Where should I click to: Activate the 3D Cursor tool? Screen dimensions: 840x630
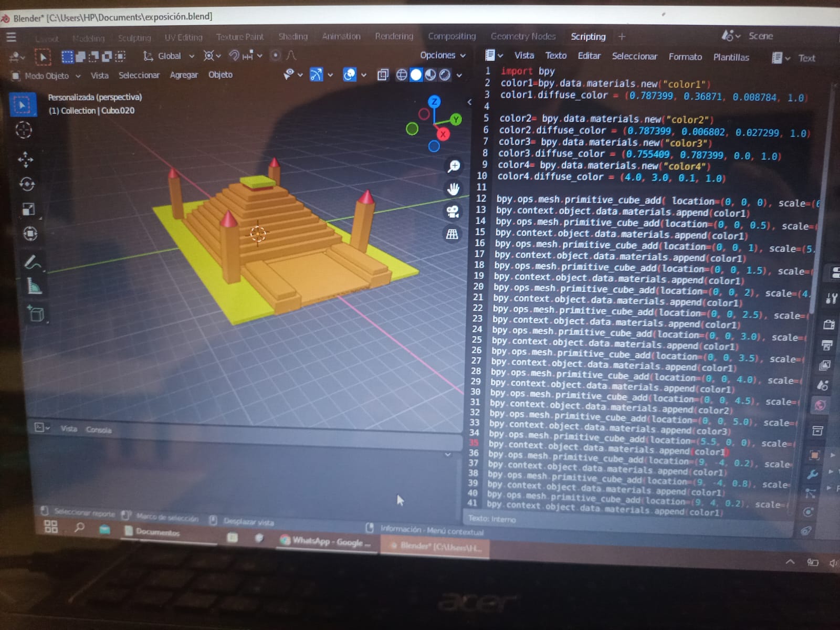click(24, 130)
